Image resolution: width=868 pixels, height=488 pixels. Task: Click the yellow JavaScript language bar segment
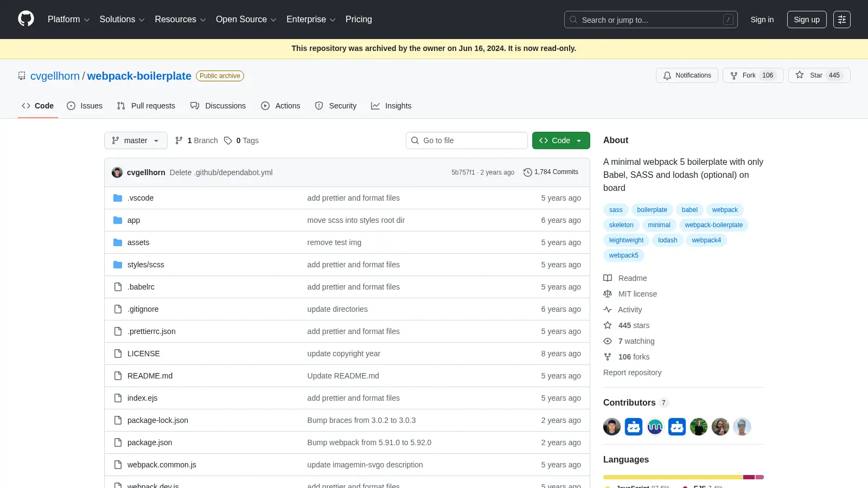673,477
